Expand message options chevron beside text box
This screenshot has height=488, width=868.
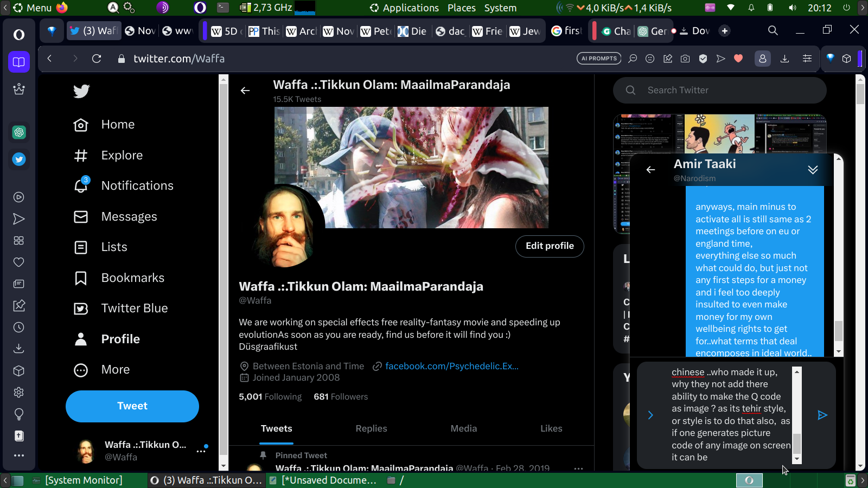click(650, 415)
